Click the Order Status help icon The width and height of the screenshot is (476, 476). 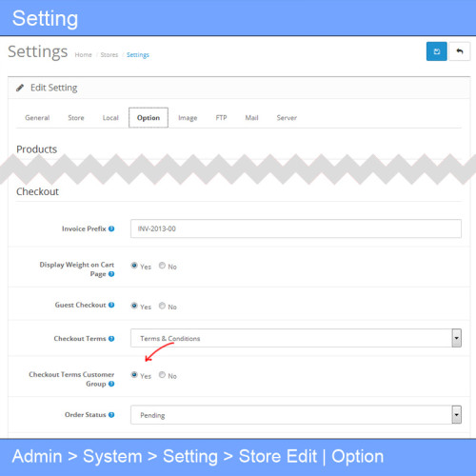click(111, 415)
